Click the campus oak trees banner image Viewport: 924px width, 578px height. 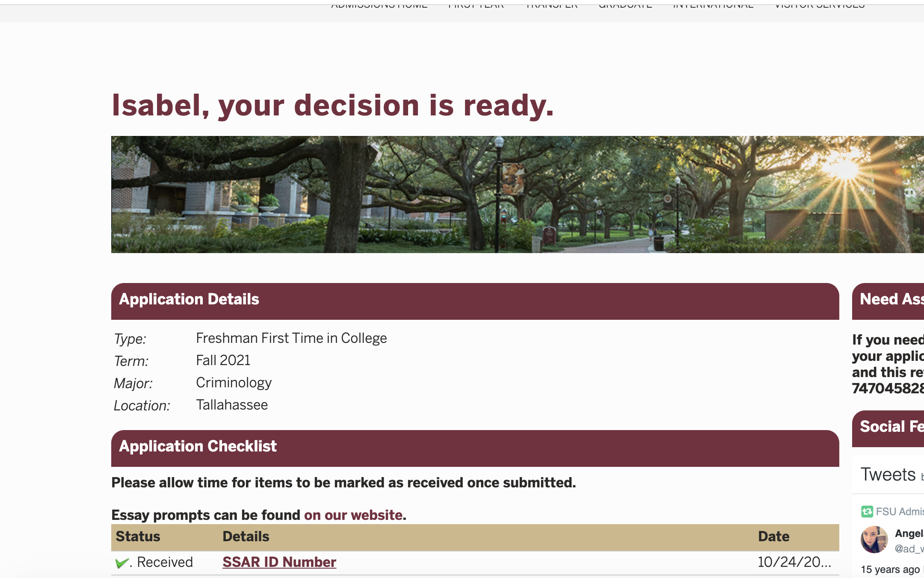pyautogui.click(x=518, y=195)
